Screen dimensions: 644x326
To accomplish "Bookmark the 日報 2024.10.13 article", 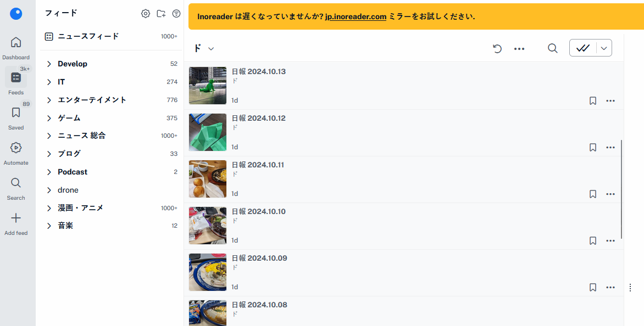I will pyautogui.click(x=593, y=100).
